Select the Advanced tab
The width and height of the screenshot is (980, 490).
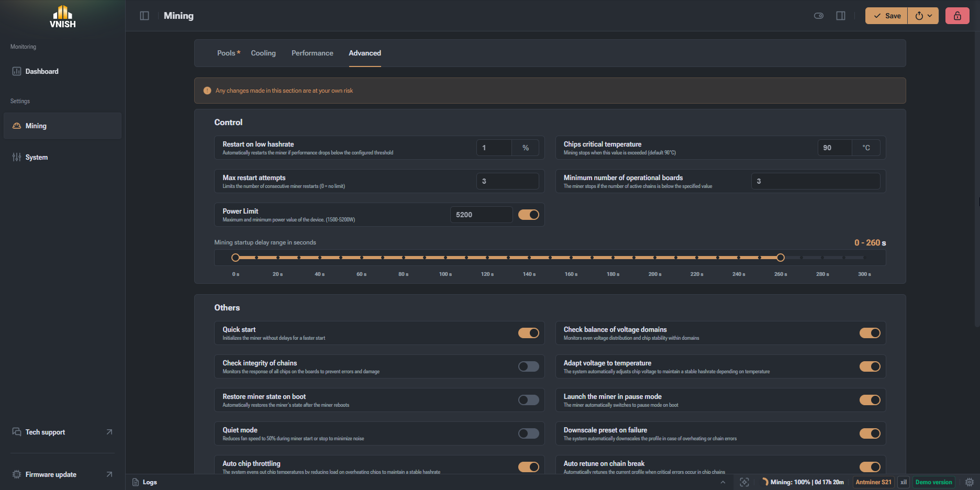(365, 53)
